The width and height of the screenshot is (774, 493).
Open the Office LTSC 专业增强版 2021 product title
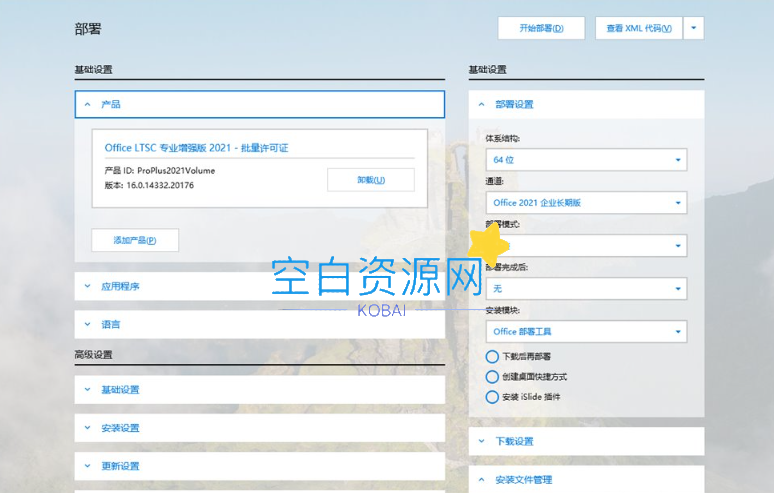[x=196, y=148]
